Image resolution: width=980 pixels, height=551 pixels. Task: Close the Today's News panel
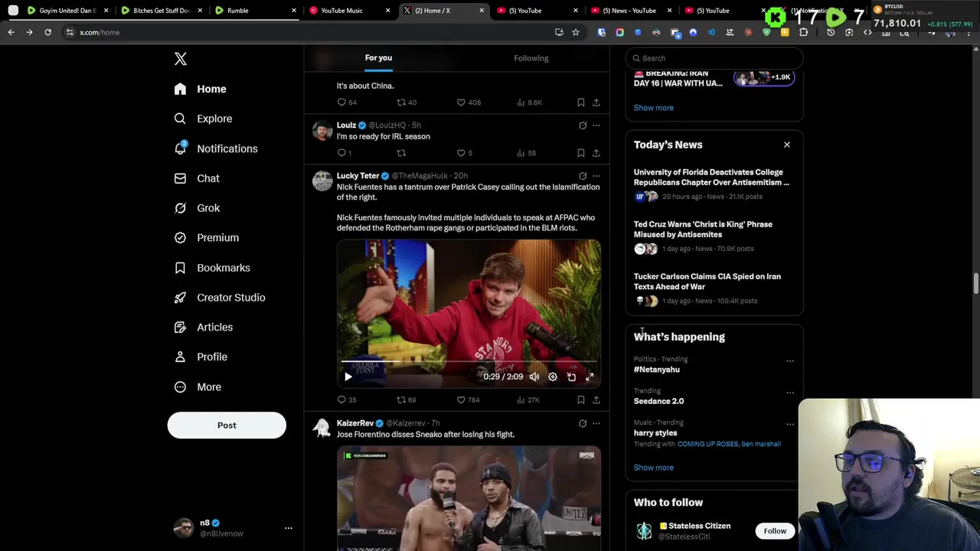(786, 145)
